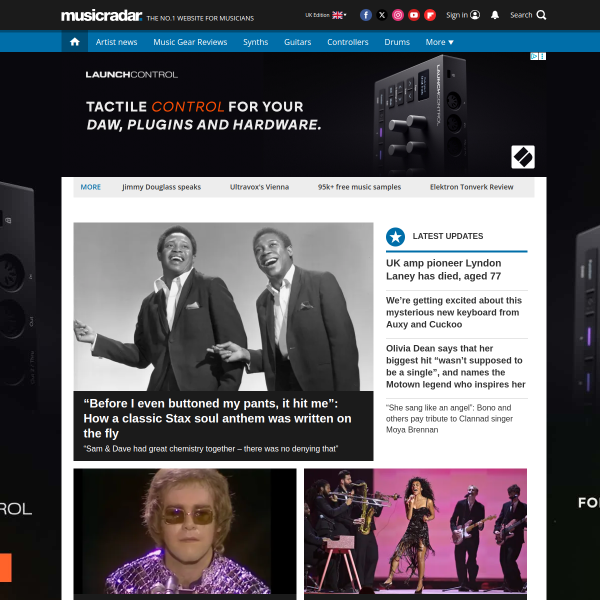Click the Ultravox's Vienna link
The width and height of the screenshot is (600, 600).
pos(259,187)
